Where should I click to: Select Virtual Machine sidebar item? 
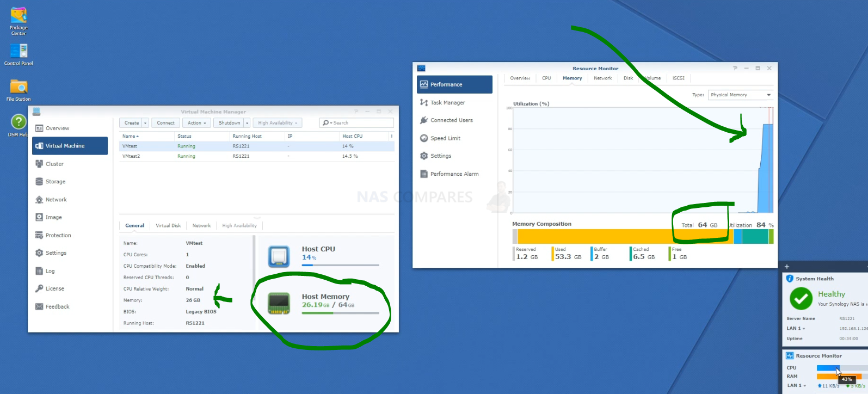coord(70,146)
